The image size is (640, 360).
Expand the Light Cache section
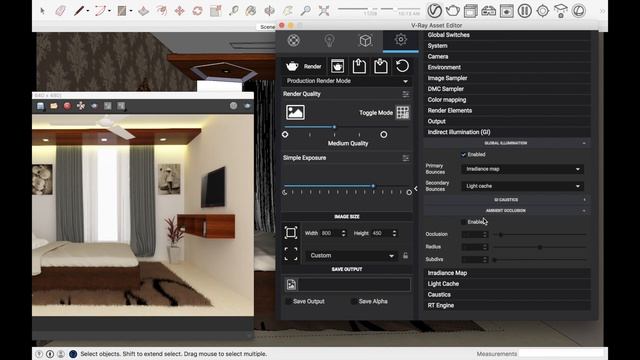point(507,284)
